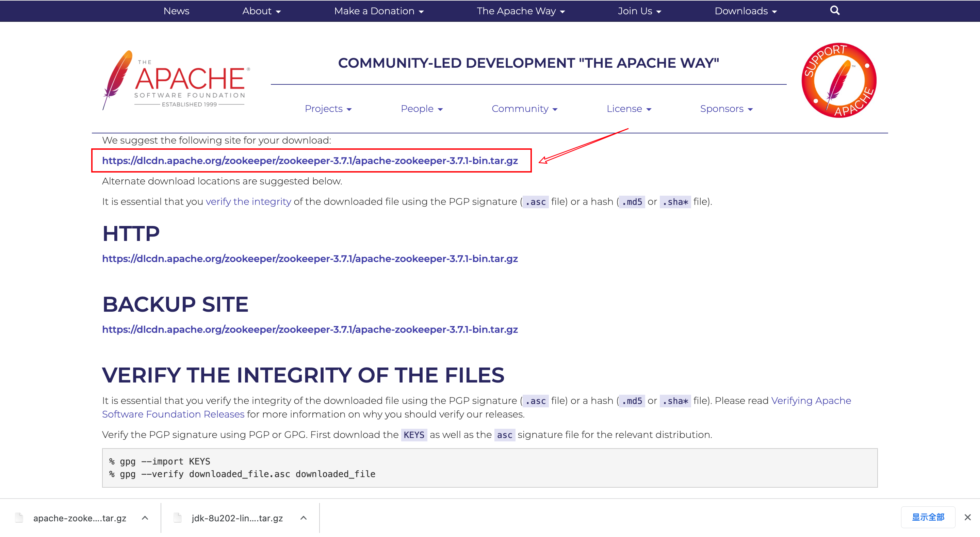Expand the Sponsors dropdown menu

tap(726, 109)
